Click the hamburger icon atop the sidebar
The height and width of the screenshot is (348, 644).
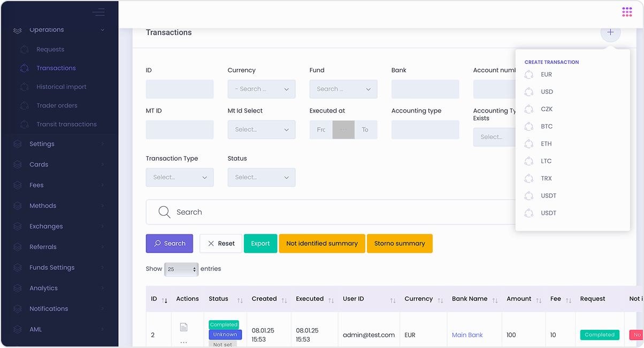[98, 12]
